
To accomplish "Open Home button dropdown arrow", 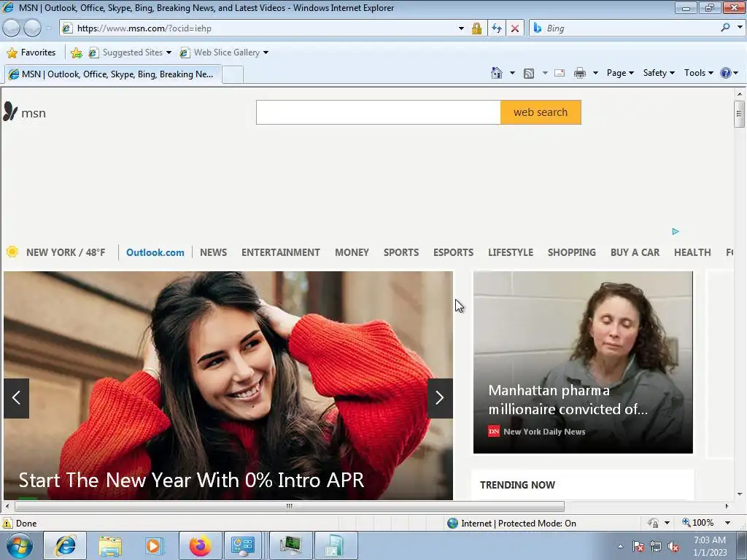I will pyautogui.click(x=512, y=73).
